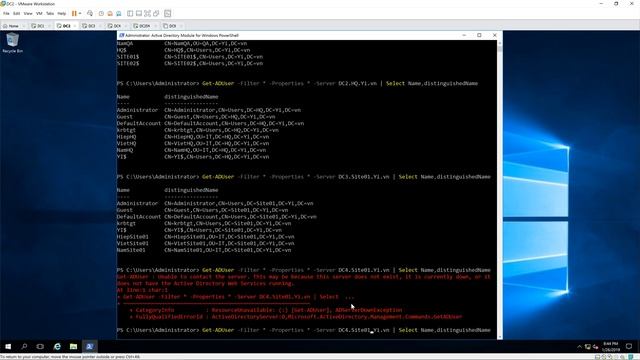Enter Unity mode icon

coord(156,13)
